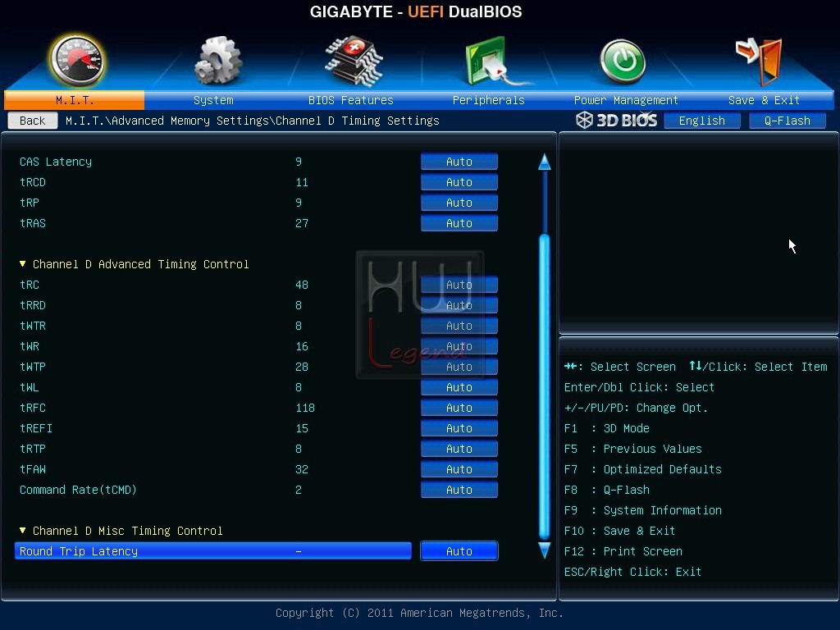Image resolution: width=840 pixels, height=630 pixels.
Task: Select the tRAS setting label
Action: [33, 223]
